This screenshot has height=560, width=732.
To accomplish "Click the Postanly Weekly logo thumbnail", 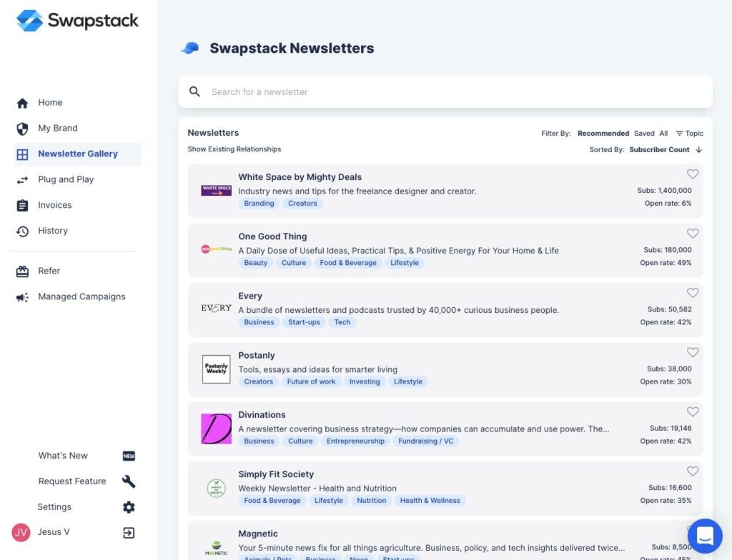I will tap(216, 369).
